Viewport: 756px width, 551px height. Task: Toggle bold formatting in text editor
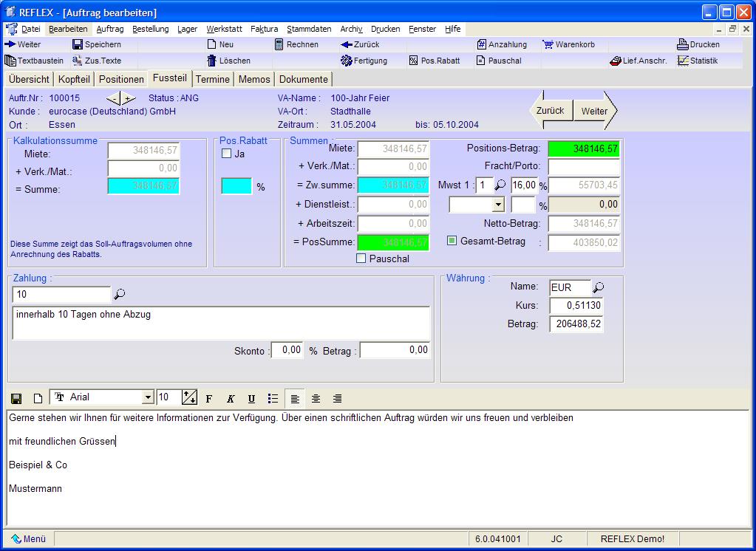pos(208,399)
